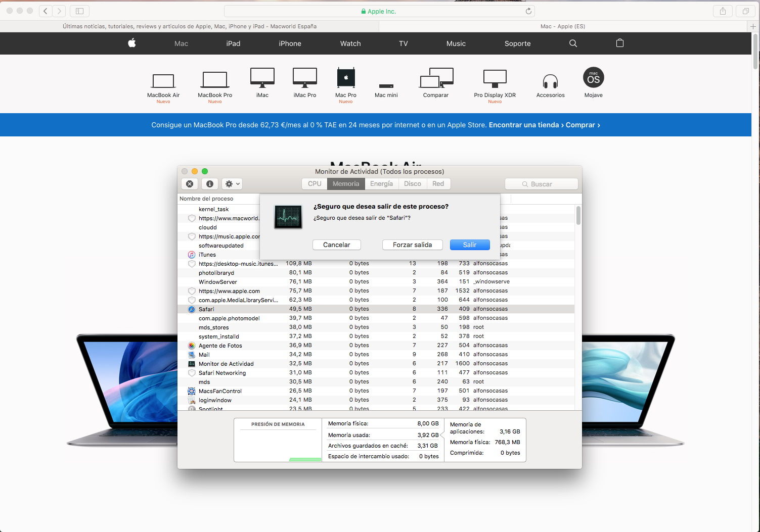Select the https://www.apple.com process row
The image size is (760, 532).
point(376,291)
